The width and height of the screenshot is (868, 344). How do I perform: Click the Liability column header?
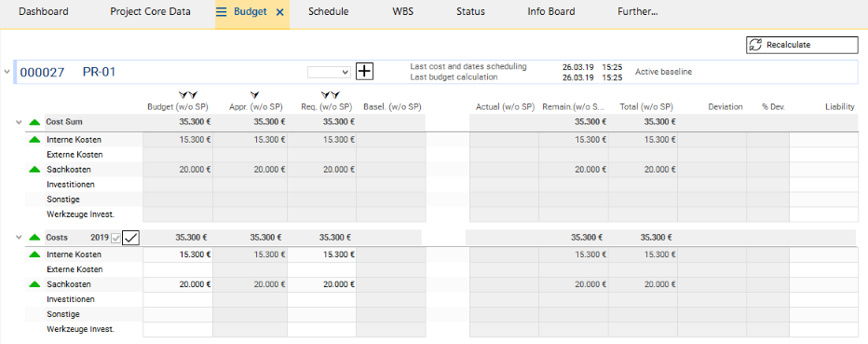point(840,107)
